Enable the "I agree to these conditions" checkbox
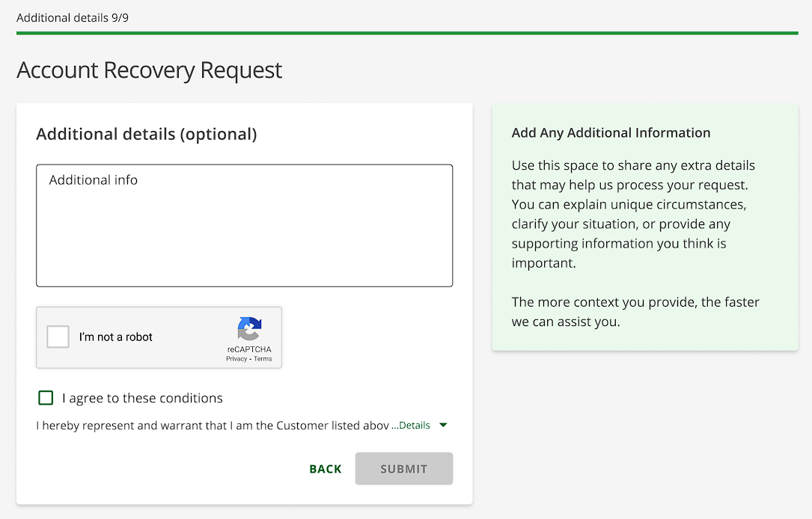This screenshot has width=812, height=519. (46, 398)
